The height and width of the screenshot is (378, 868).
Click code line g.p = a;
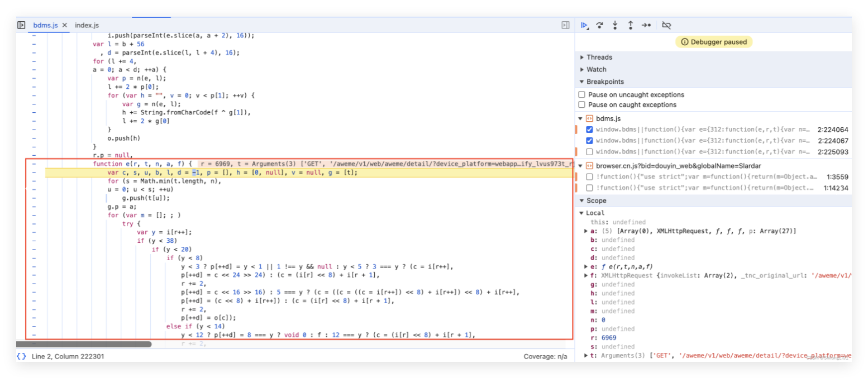tap(122, 207)
